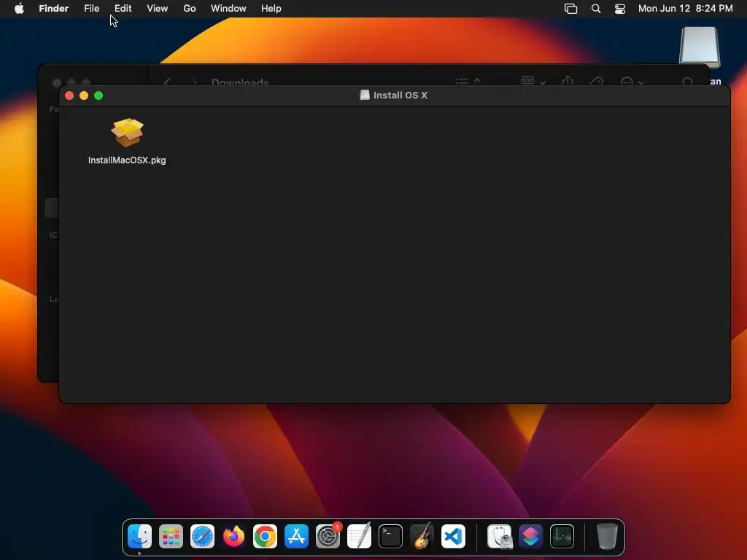Minimize the Install OS X window
747x560 pixels.
84,96
